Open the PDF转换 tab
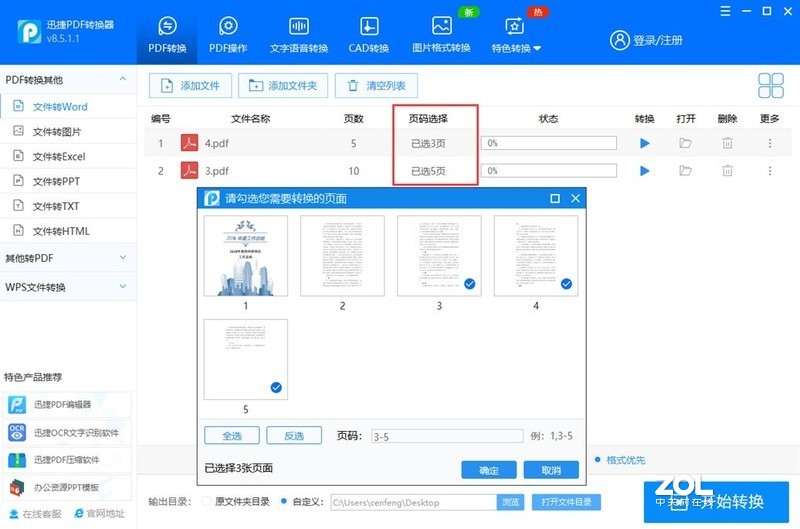Image resolution: width=800 pixels, height=529 pixels. [x=167, y=35]
